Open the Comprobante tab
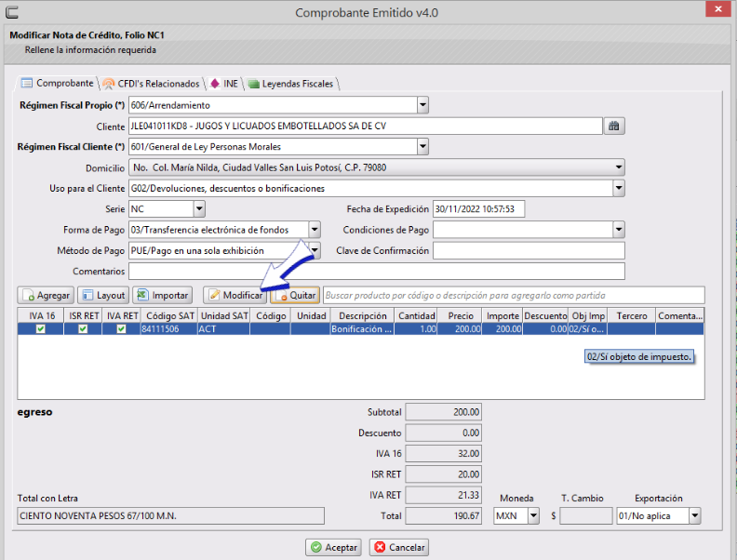The image size is (737, 560). coord(57,83)
